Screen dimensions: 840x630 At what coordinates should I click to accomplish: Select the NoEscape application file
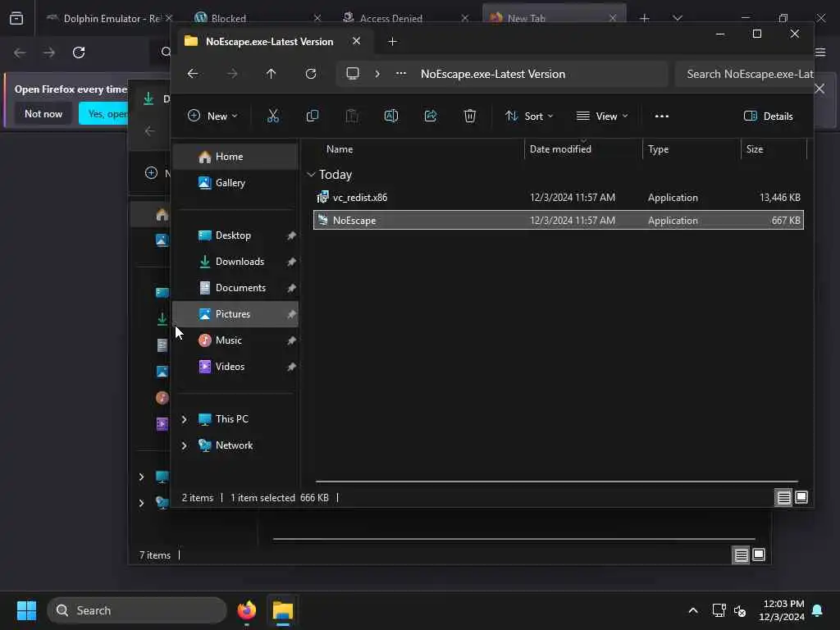click(558, 220)
